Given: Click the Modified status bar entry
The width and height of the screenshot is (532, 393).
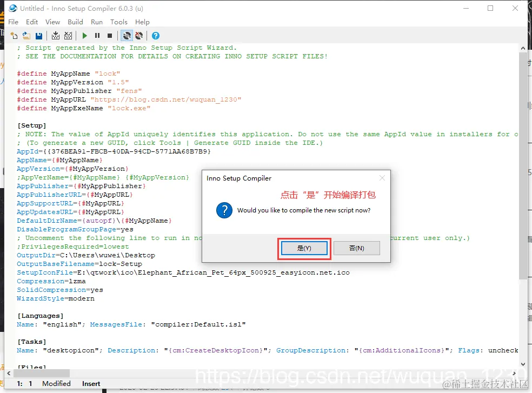Looking at the screenshot, I should tap(56, 383).
